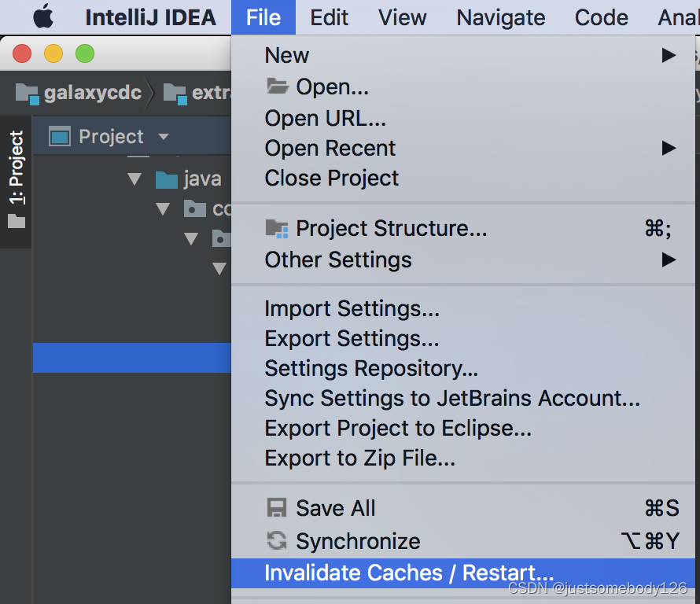The height and width of the screenshot is (604, 700).
Task: Click the galaxycdc module folder icon
Action: [x=27, y=93]
